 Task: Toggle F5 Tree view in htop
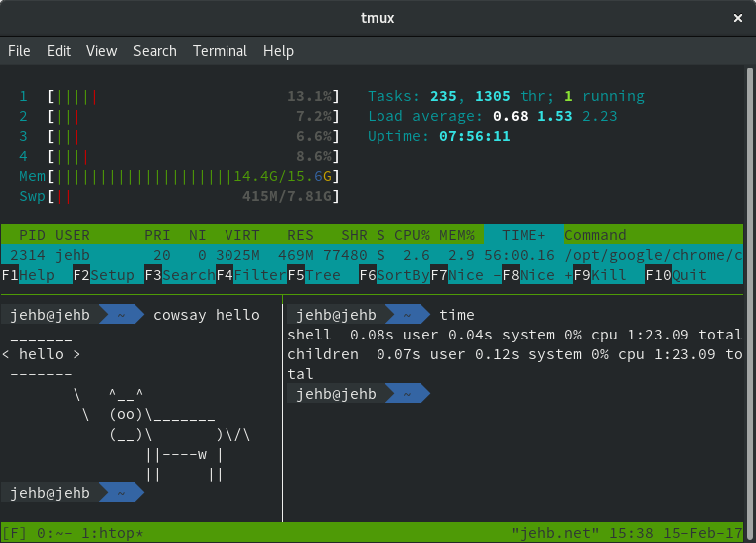pyautogui.click(x=323, y=275)
